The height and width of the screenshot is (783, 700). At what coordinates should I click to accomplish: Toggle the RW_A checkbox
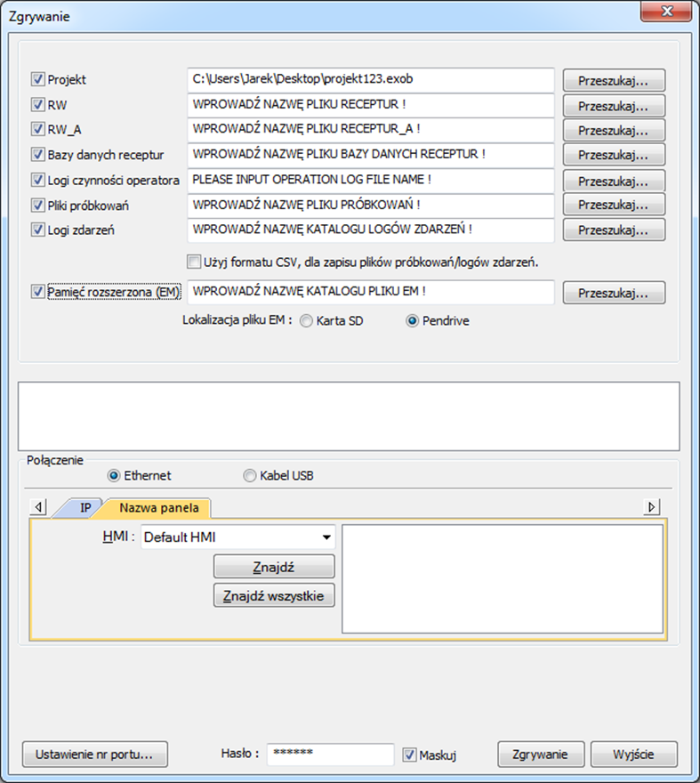coord(38,129)
